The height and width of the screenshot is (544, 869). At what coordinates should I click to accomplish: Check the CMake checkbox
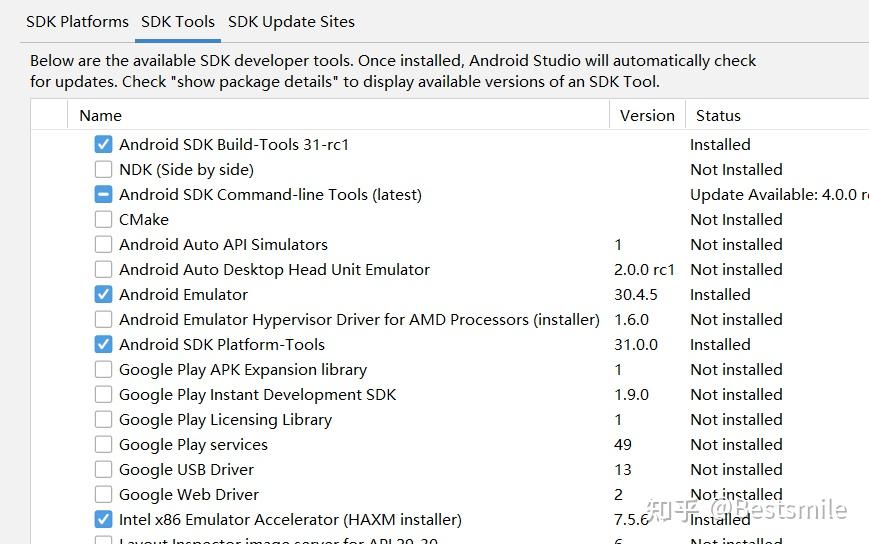pyautogui.click(x=103, y=219)
